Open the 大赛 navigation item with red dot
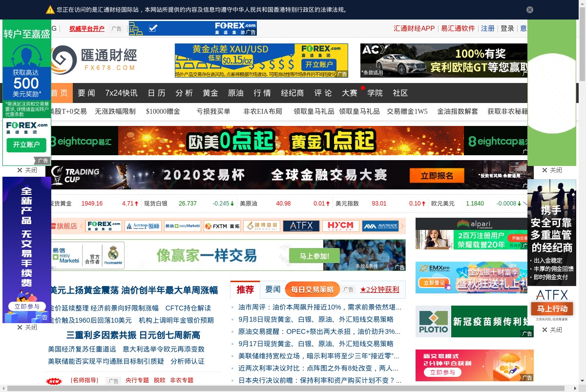The width and height of the screenshot is (586, 392). [x=350, y=93]
